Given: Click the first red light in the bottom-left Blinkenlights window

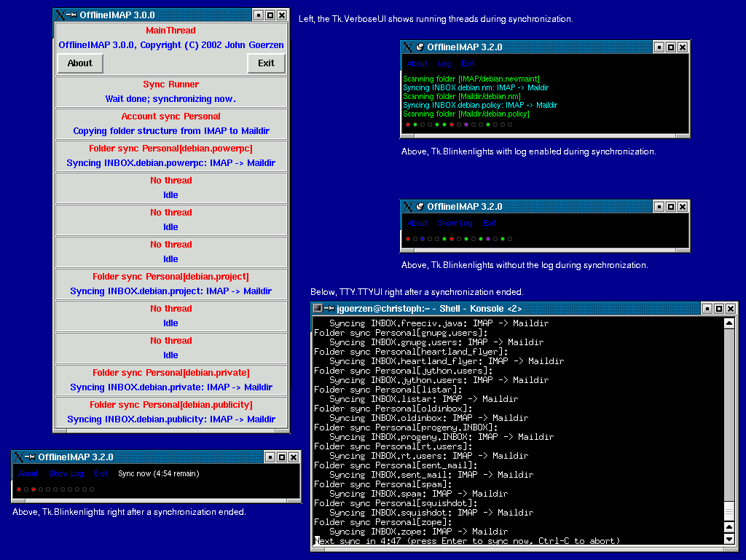Looking at the screenshot, I should [19, 489].
